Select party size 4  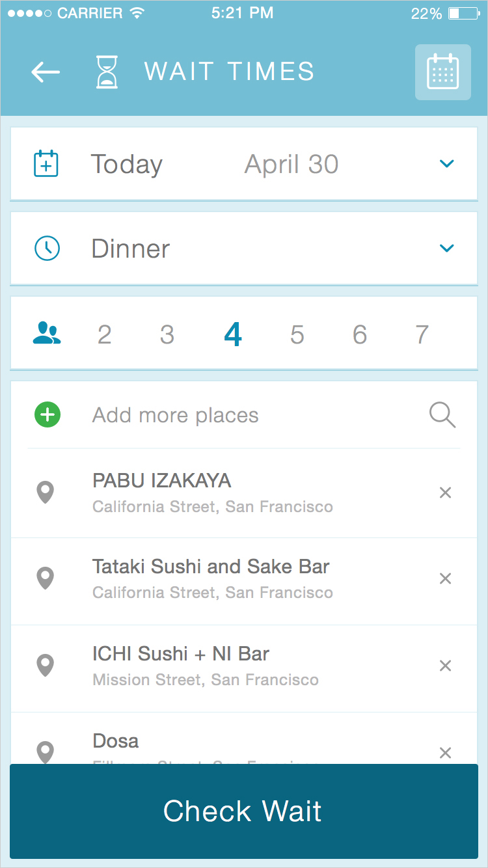coord(233,334)
